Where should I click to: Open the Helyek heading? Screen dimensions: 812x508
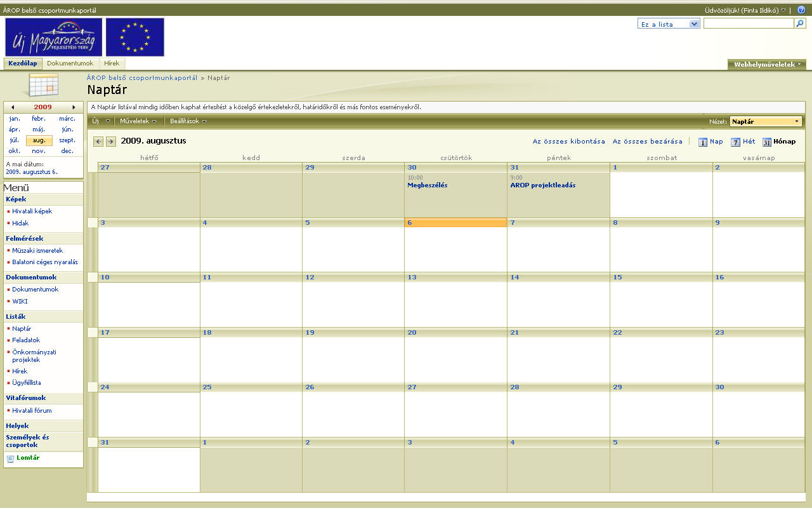point(17,426)
